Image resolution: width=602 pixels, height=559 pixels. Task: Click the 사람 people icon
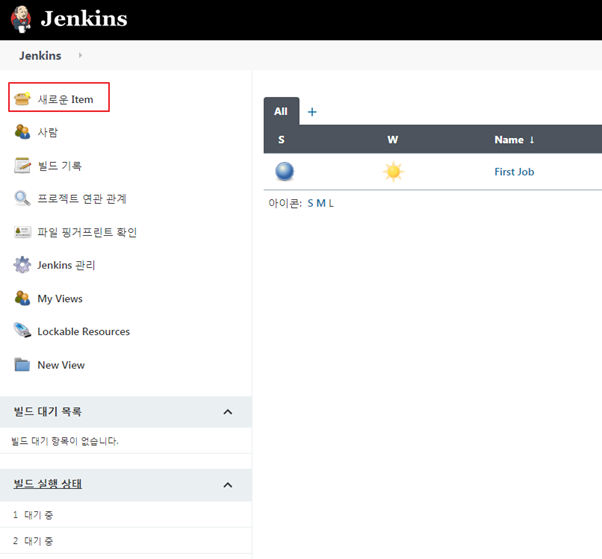tap(22, 132)
